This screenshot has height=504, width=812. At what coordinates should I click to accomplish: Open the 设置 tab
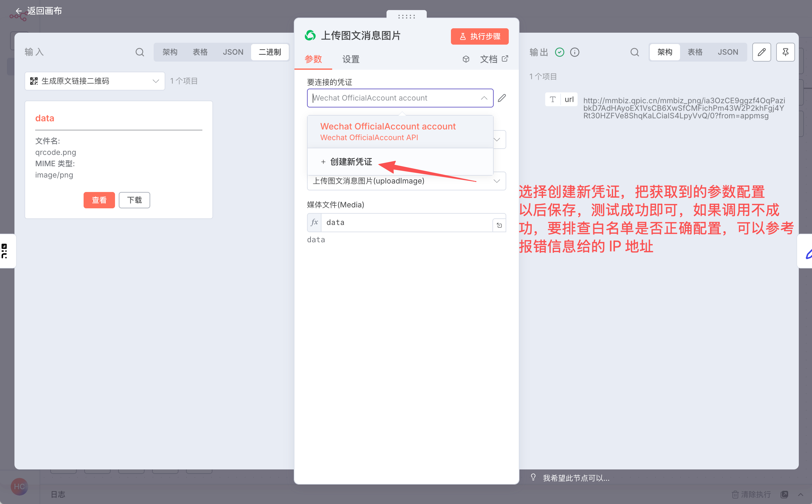point(351,59)
